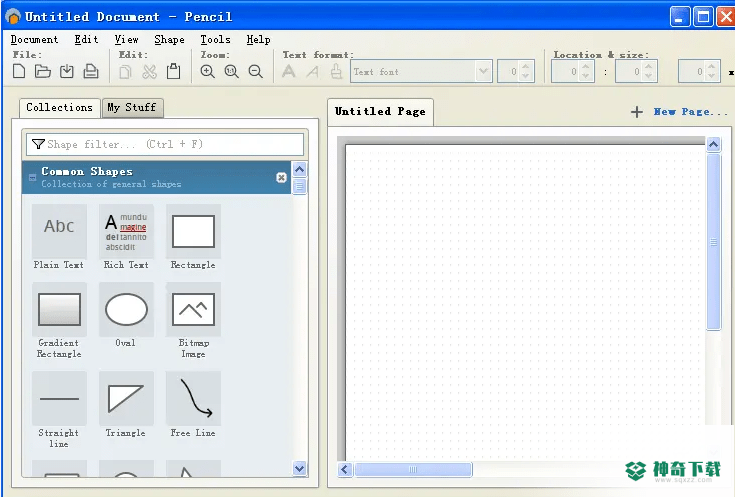Open the View menu
Screen dimensions: 735x497
click(x=127, y=39)
